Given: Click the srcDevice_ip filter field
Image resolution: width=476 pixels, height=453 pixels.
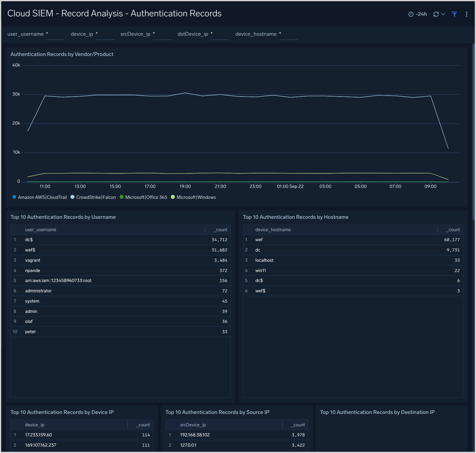Looking at the screenshot, I should (x=162, y=34).
